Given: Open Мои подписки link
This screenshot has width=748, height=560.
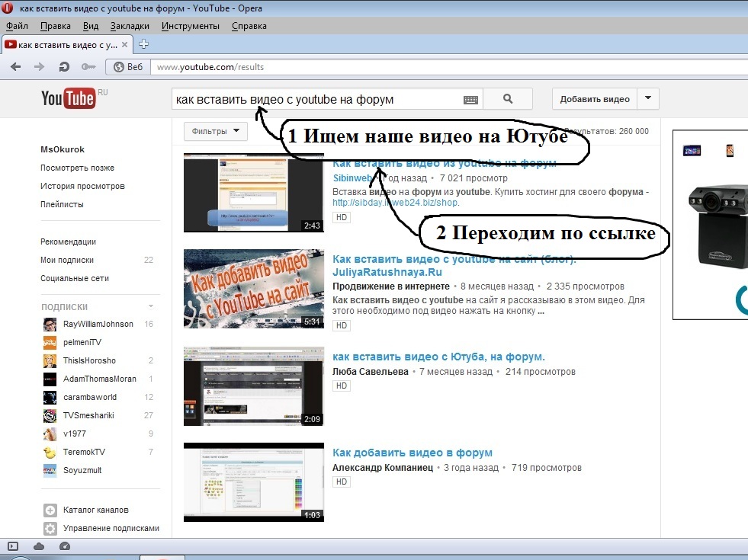Looking at the screenshot, I should click(x=67, y=261).
